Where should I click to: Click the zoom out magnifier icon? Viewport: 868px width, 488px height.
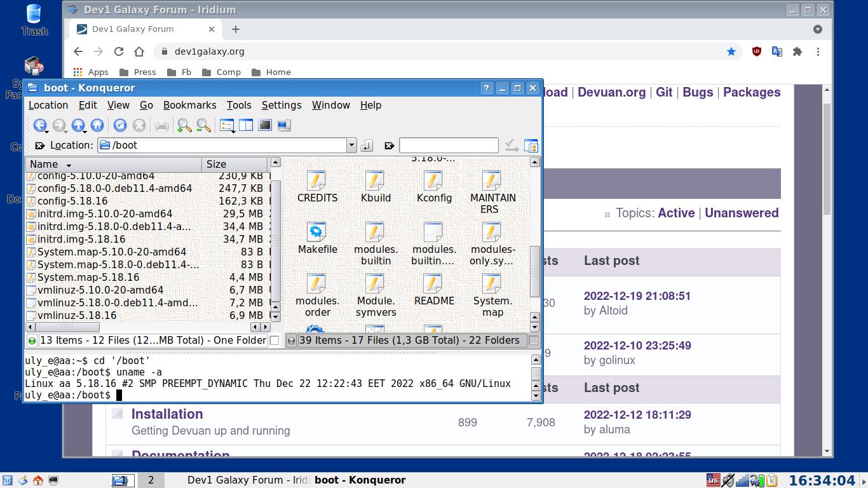click(203, 125)
